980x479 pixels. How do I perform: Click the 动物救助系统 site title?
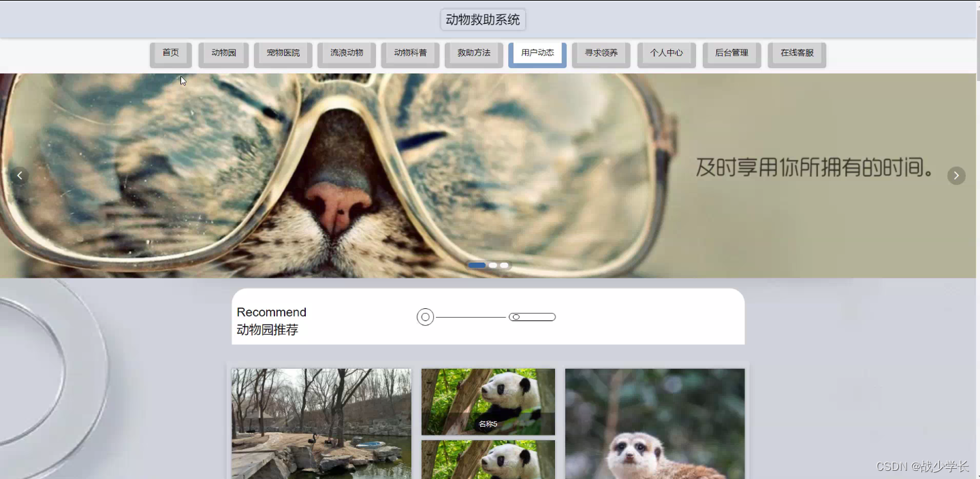pos(483,20)
